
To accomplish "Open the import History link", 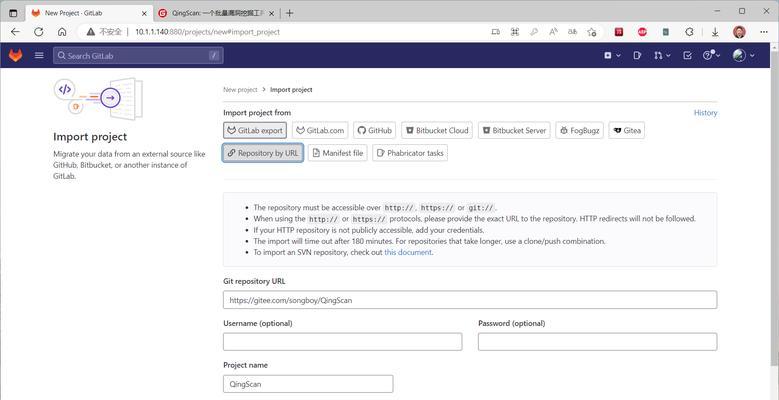I will [x=705, y=113].
